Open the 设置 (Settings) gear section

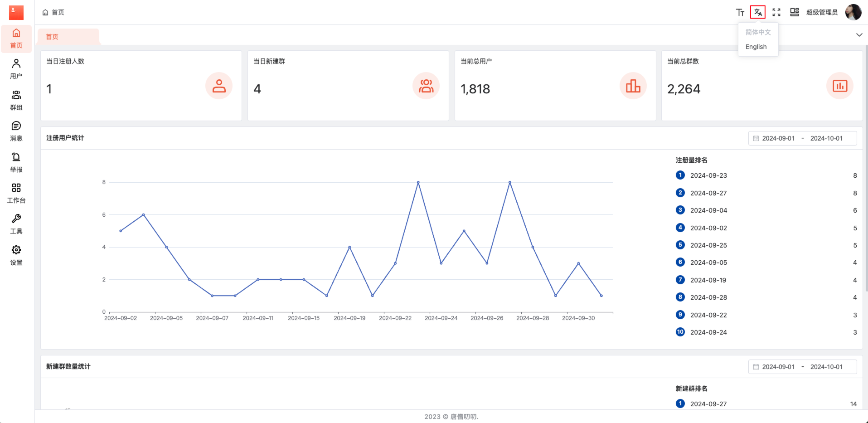16,255
